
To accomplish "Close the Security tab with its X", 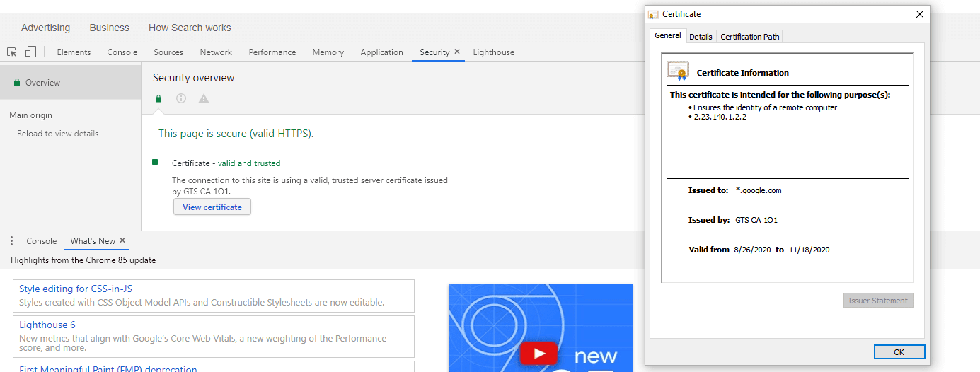I will (x=457, y=52).
